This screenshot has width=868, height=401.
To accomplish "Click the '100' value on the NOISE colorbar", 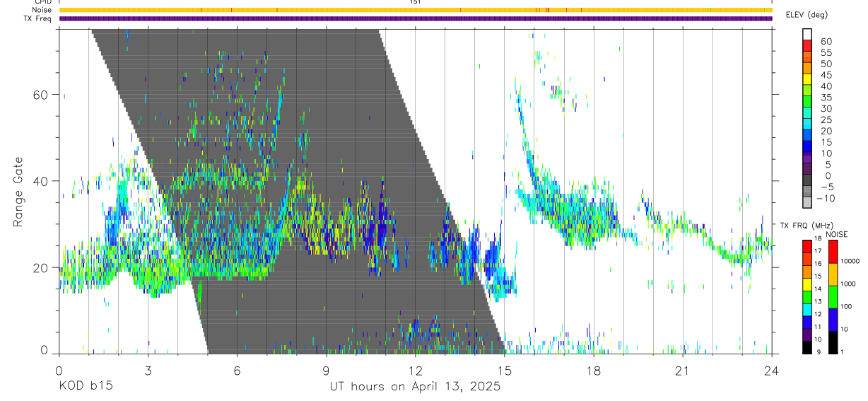I will 846,306.
